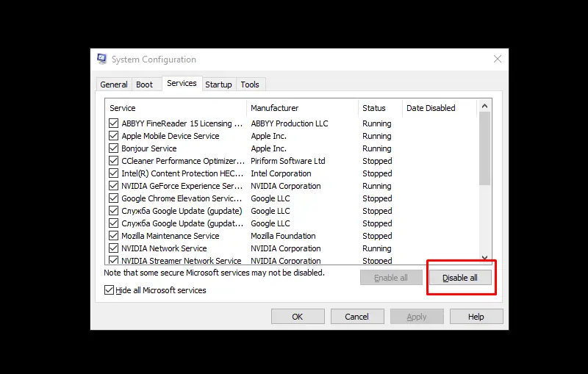Screen dimensions: 588x374
Task: Uncheck Apple Mobile Device Service
Action: tap(113, 136)
